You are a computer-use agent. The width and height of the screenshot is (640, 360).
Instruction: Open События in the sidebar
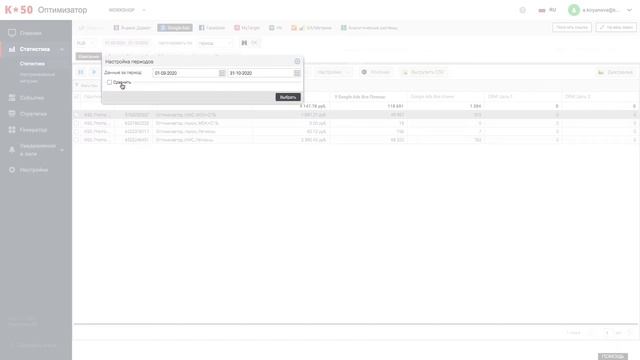pyautogui.click(x=32, y=98)
